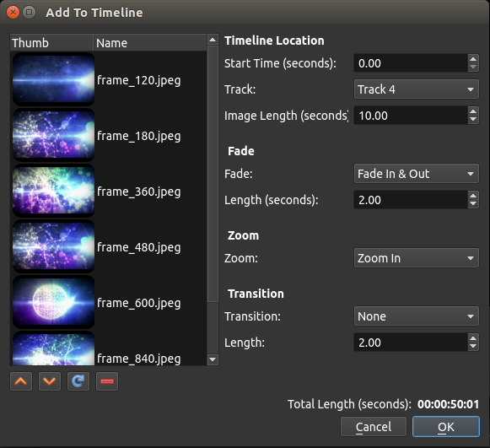Click the grey maximize button in title bar
This screenshot has width=490, height=448.
click(29, 13)
